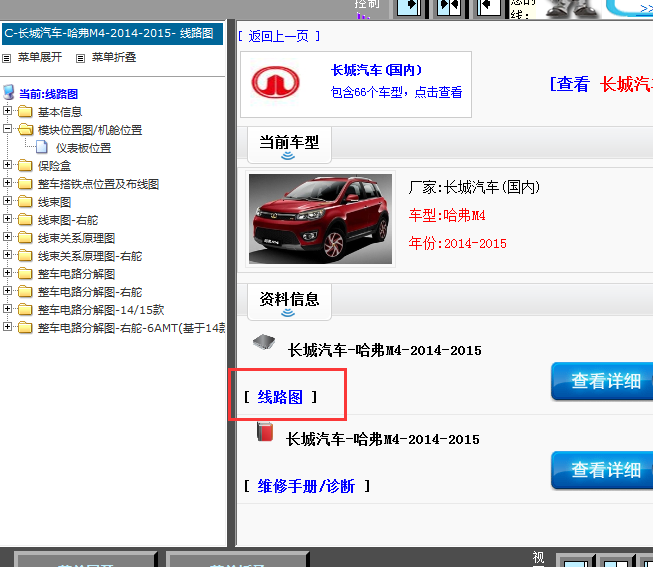Select 模块位置图/机舱位置 in the tree
This screenshot has height=567, width=653.
(x=90, y=130)
